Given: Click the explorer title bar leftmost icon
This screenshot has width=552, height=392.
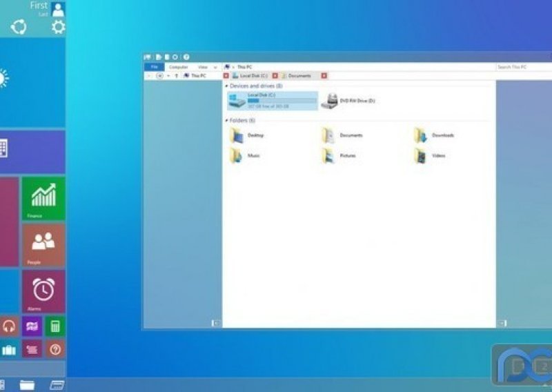Looking at the screenshot, I should pyautogui.click(x=148, y=57).
